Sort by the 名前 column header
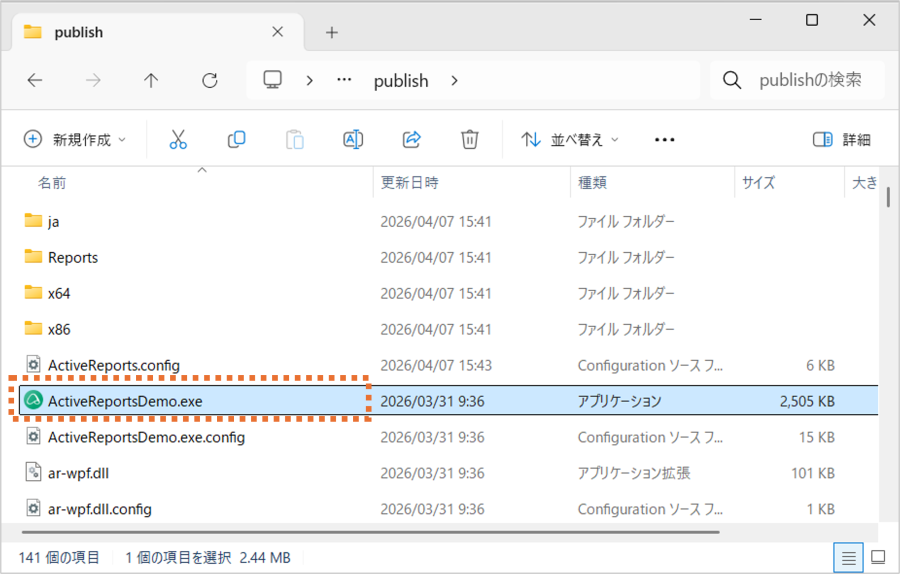 click(x=52, y=183)
